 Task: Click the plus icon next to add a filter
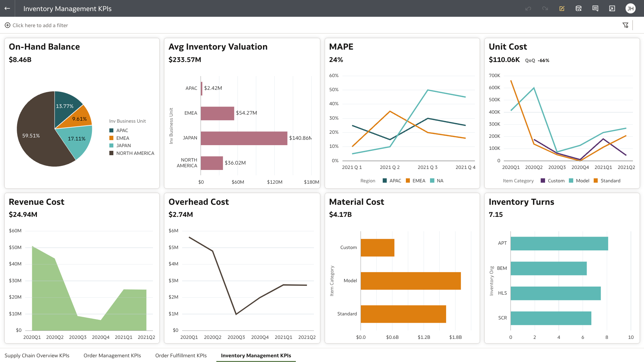[x=7, y=25]
